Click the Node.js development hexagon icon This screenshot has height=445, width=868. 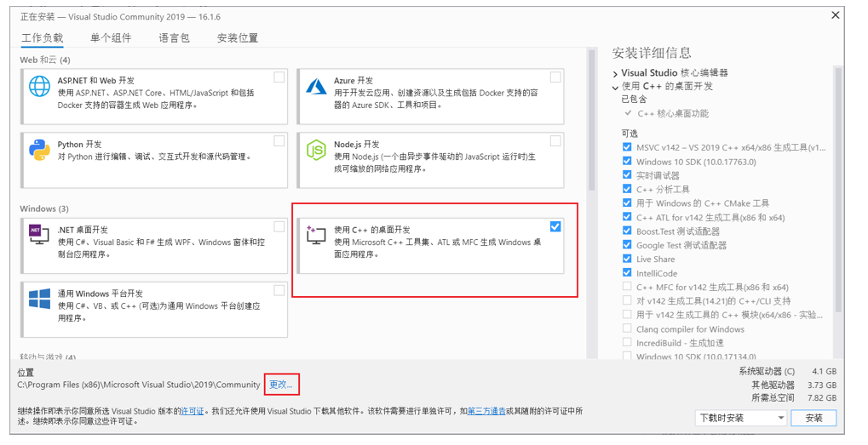(316, 150)
